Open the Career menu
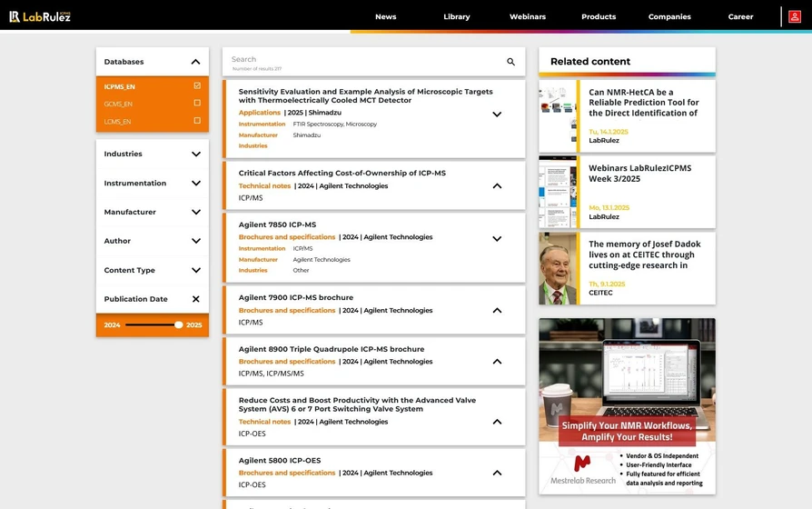This screenshot has height=509, width=812. [x=740, y=16]
